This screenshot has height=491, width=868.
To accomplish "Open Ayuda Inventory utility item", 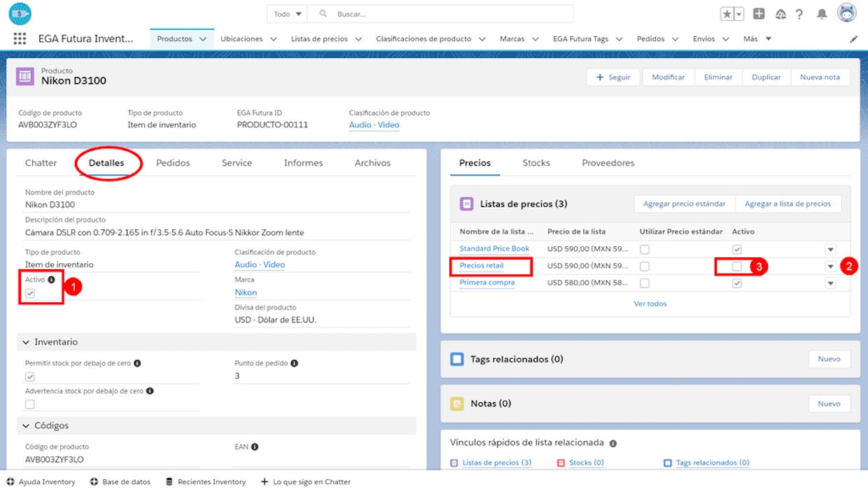I will click(41, 482).
